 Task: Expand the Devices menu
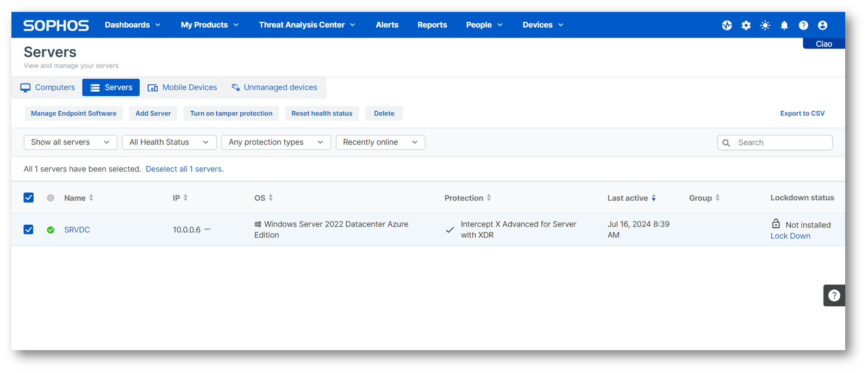click(x=543, y=25)
